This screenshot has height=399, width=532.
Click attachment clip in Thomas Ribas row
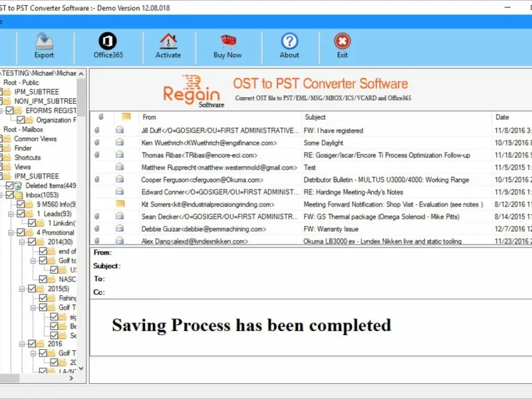96,155
